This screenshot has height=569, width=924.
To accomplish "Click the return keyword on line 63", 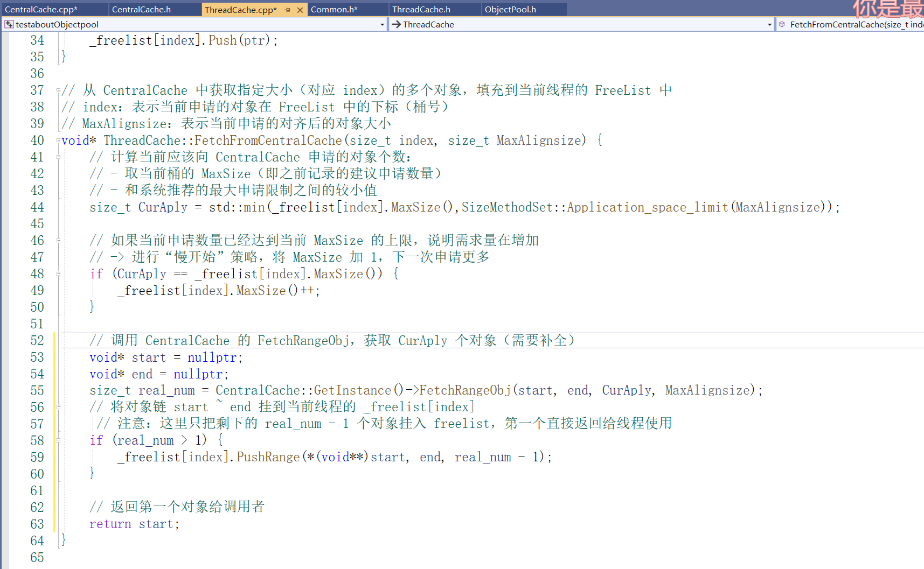I will point(110,524).
